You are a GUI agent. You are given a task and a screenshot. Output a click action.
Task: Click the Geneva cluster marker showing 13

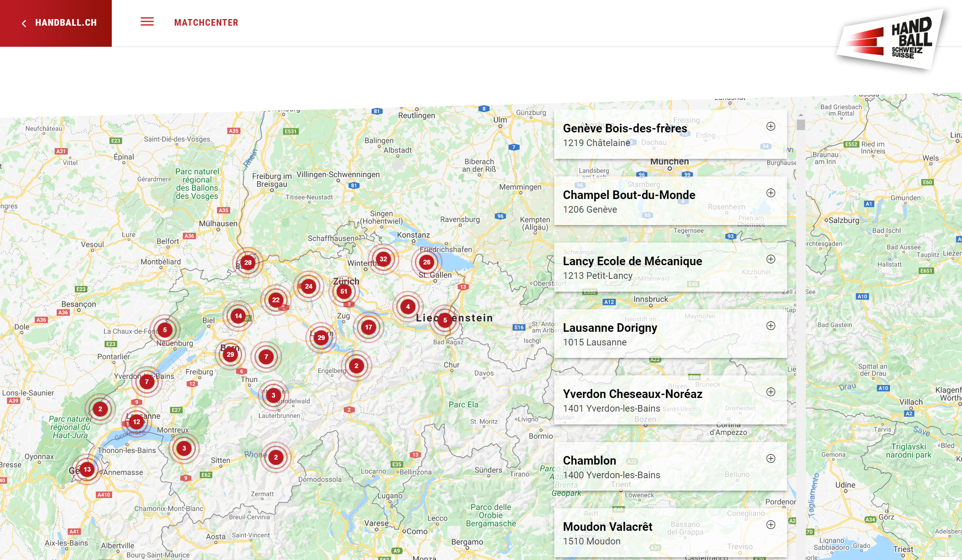pyautogui.click(x=87, y=469)
